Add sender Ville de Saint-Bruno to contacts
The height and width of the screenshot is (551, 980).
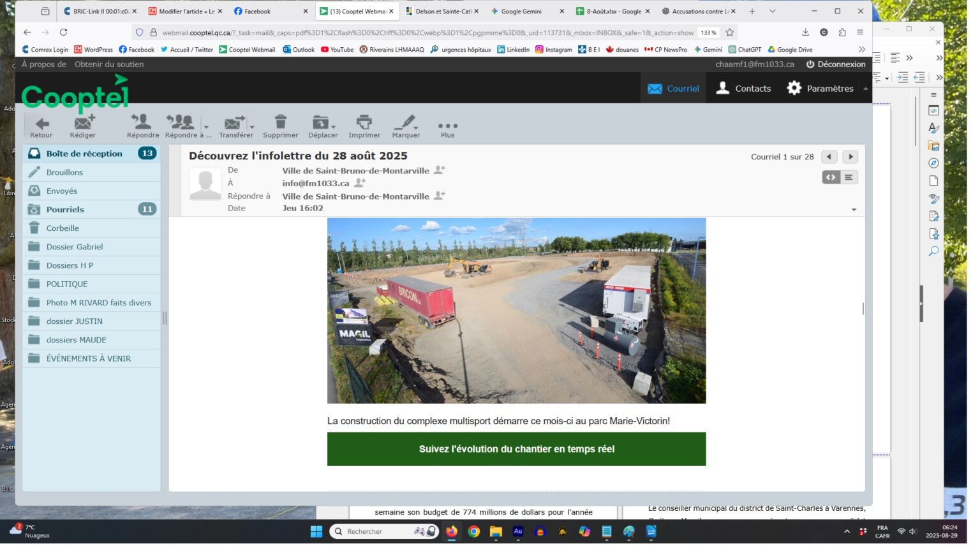pyautogui.click(x=439, y=170)
